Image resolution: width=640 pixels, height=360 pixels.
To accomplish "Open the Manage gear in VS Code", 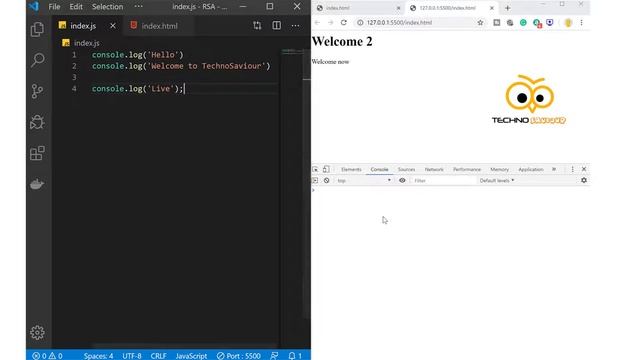I will pyautogui.click(x=37, y=332).
